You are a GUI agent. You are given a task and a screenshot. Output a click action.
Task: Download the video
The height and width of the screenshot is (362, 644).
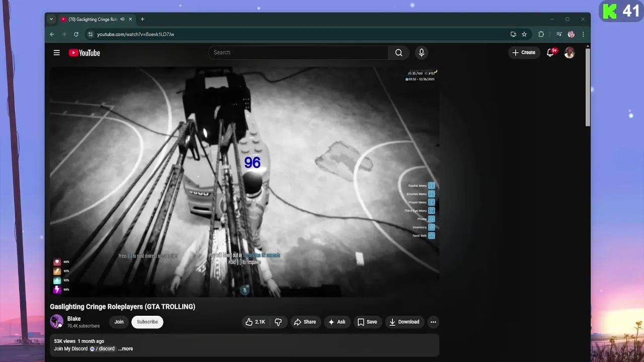click(404, 322)
